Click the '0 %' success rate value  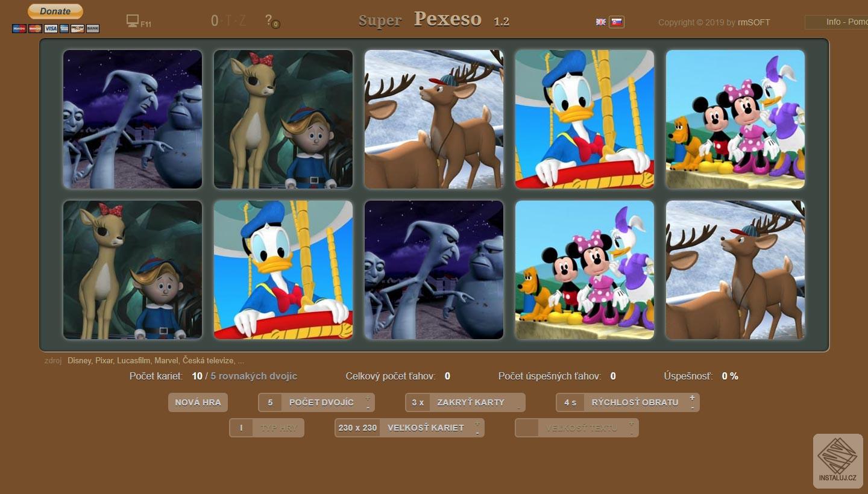tap(730, 377)
